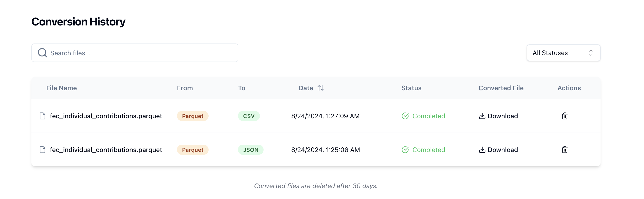
Task: Click the Date sort arrows icon
Action: pyautogui.click(x=321, y=88)
